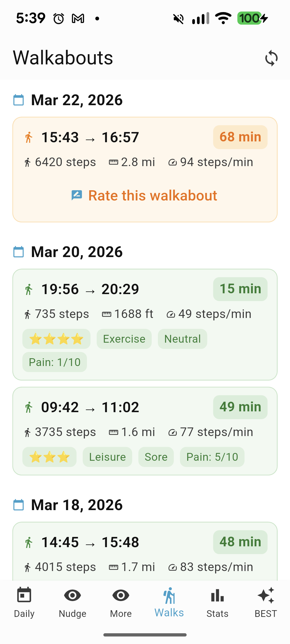Viewport: 290px width, 644px height.
Task: Click the calendar icon beside Mar 18, 2026
Action: [19, 505]
